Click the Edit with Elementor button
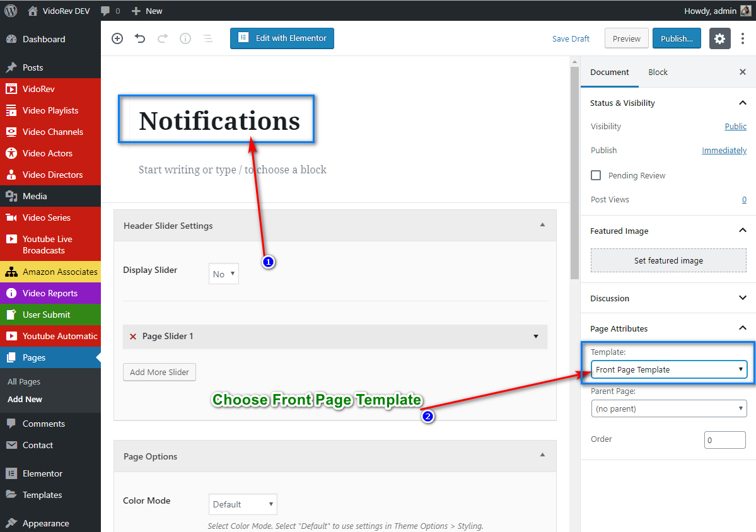This screenshot has height=532, width=756. 282,38
